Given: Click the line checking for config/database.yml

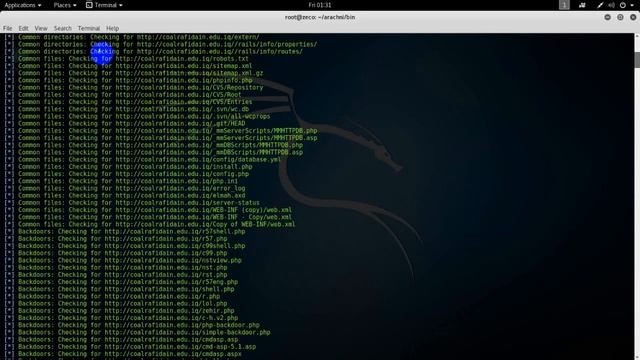Looking at the screenshot, I should [142, 160].
